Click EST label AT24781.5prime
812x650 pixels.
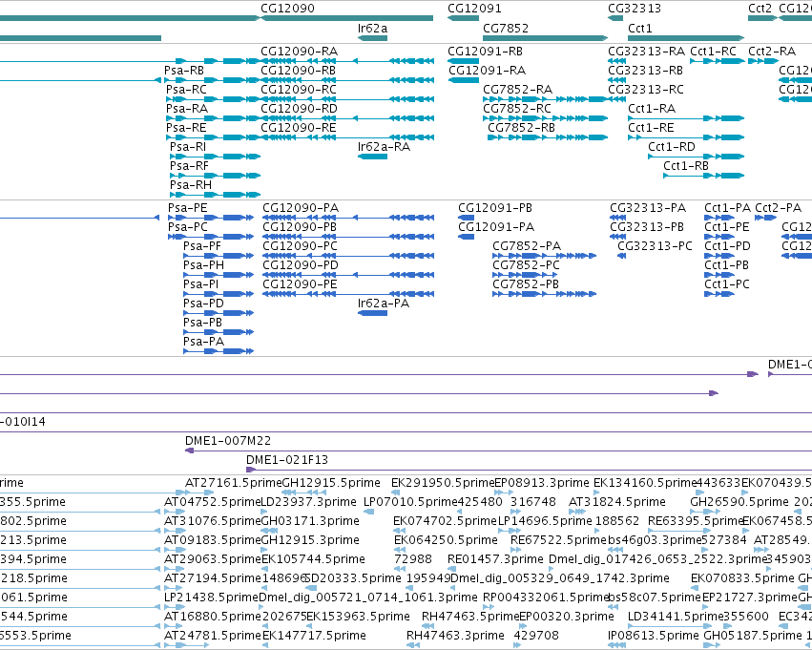tap(213, 636)
